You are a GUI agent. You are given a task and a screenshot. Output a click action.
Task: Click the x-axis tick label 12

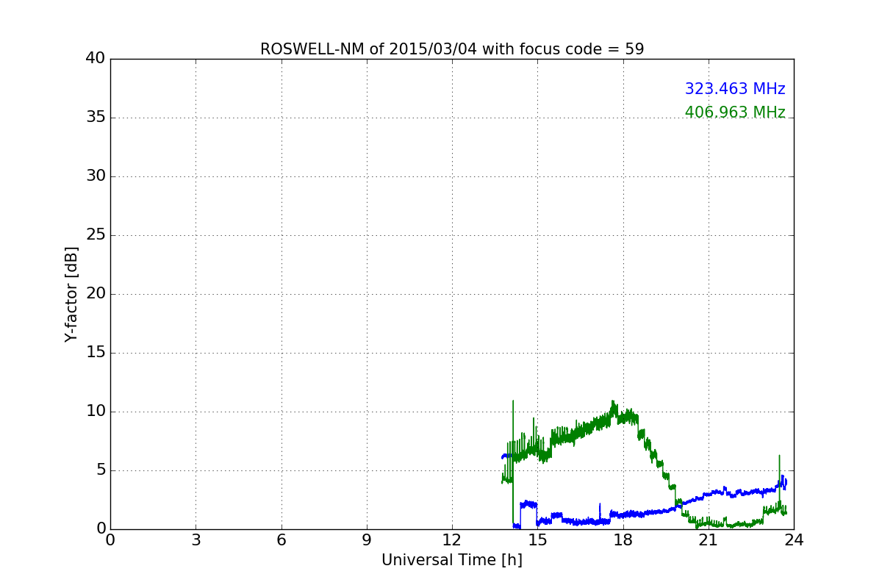tap(452, 540)
